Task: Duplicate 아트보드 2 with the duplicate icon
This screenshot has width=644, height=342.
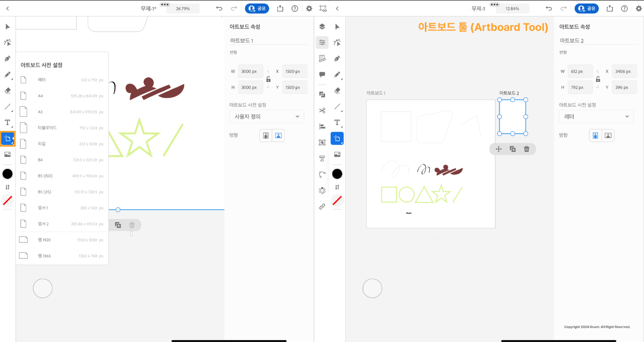Action: (x=512, y=148)
